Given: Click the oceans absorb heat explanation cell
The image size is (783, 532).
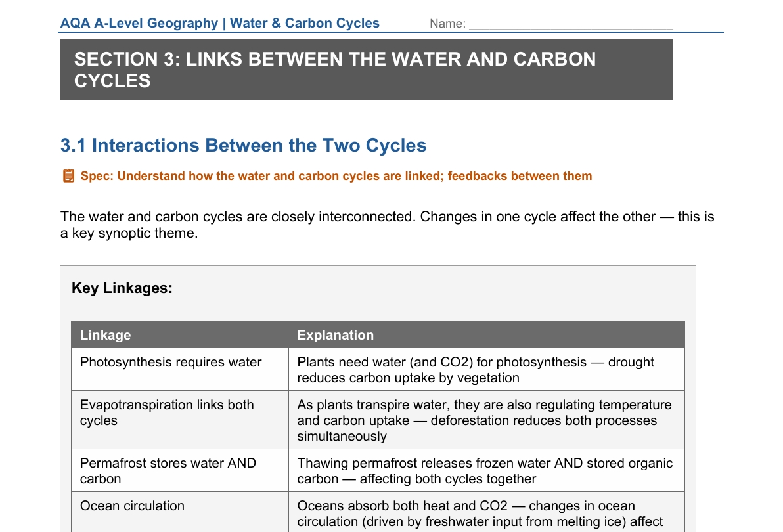Looking at the screenshot, I should [x=487, y=512].
